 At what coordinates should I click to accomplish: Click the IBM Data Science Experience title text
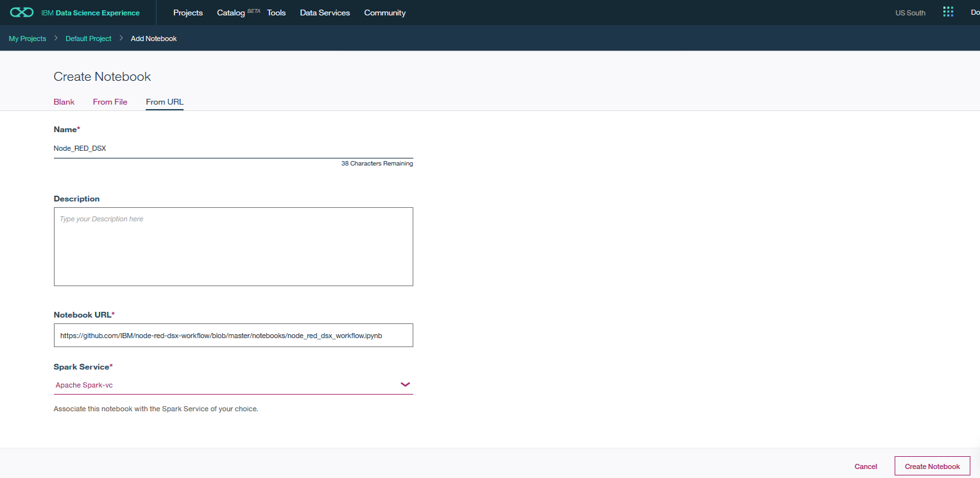[x=90, y=13]
